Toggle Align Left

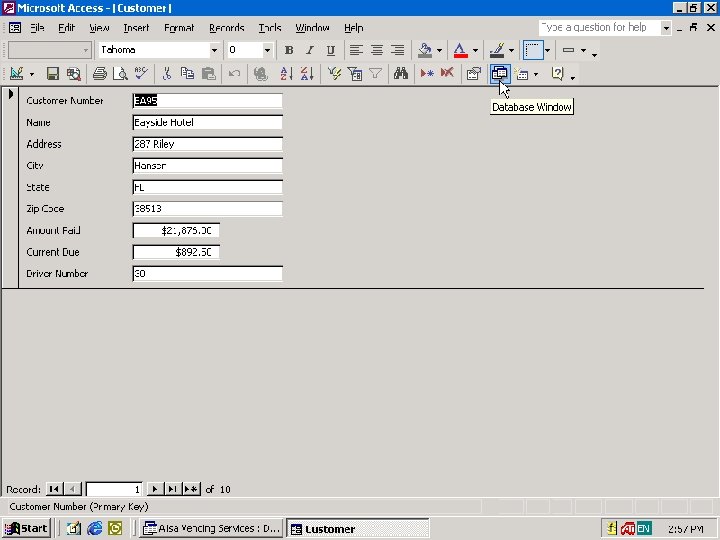coord(356,50)
